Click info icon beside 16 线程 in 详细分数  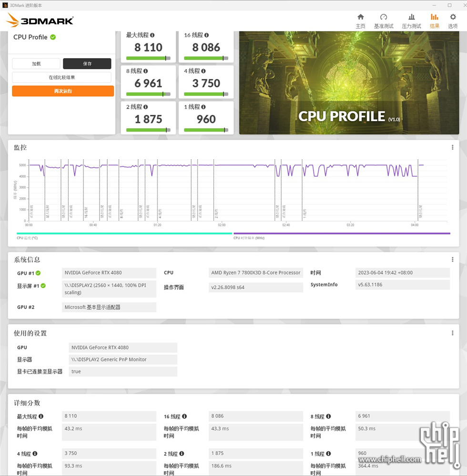coord(184,416)
